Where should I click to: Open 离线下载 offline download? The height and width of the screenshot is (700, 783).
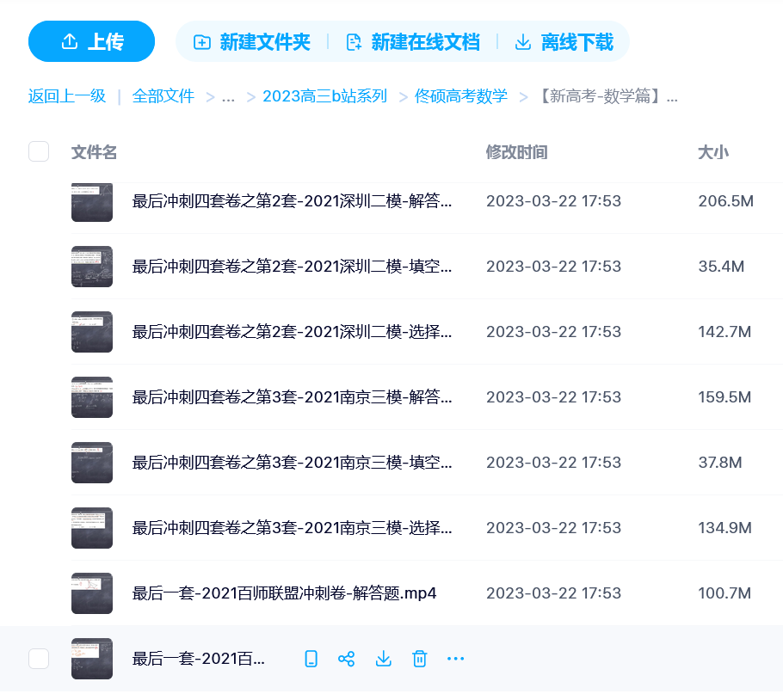tap(564, 42)
